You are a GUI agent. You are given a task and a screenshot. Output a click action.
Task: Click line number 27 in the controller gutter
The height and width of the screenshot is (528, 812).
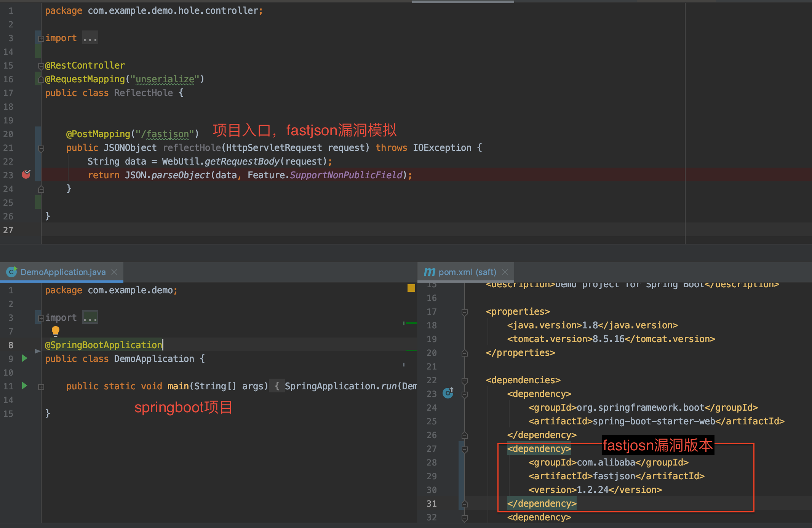[8, 230]
